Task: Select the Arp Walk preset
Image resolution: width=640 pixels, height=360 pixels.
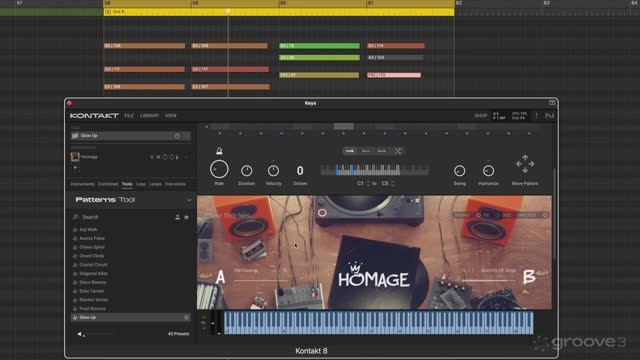Action: 88,230
